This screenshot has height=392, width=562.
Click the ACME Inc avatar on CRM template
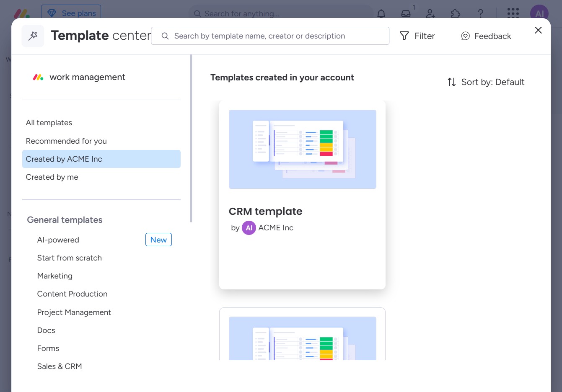pos(249,228)
